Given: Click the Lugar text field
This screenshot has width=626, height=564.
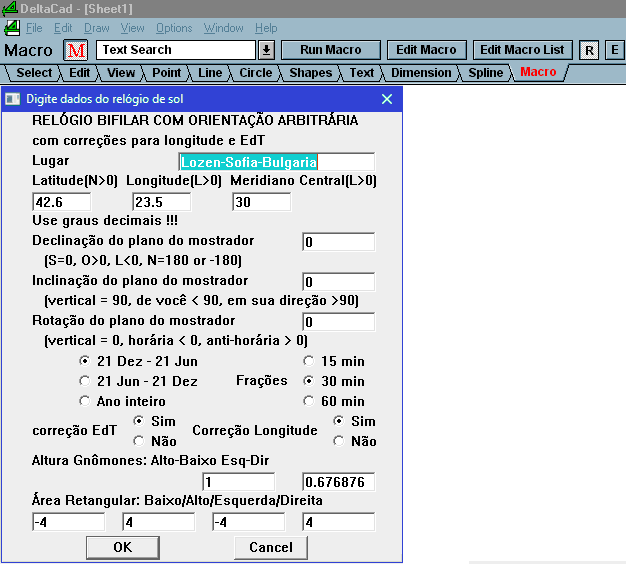Looking at the screenshot, I should (x=276, y=162).
